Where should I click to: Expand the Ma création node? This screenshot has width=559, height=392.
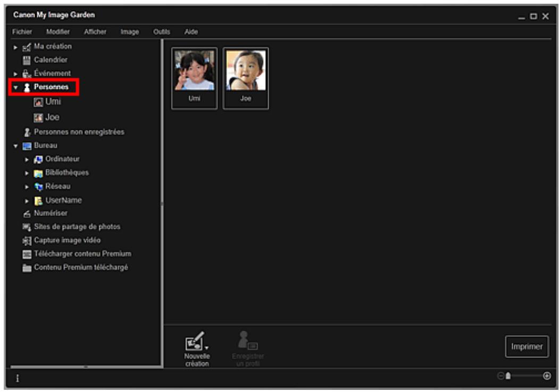coord(16,47)
